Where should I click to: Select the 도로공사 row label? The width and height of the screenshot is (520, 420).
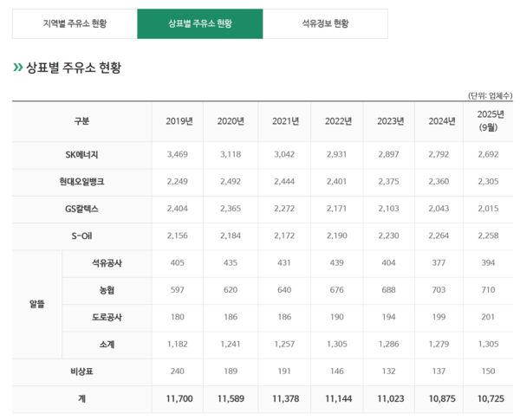[107, 318]
